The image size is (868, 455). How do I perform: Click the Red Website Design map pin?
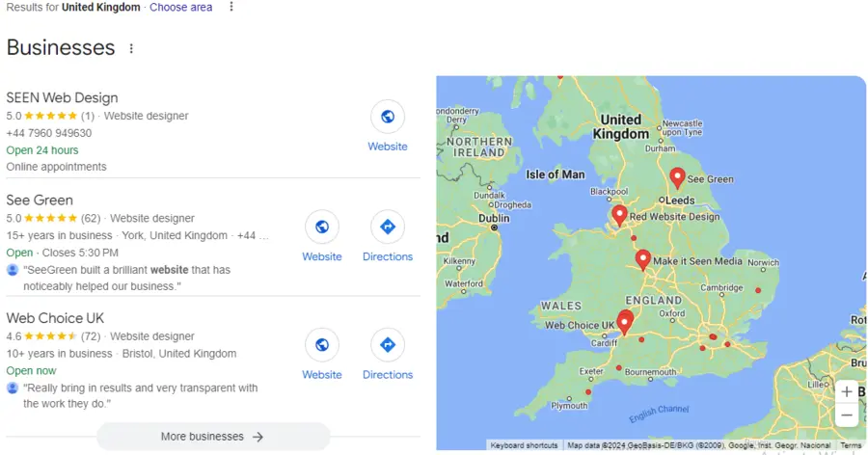pyautogui.click(x=619, y=215)
